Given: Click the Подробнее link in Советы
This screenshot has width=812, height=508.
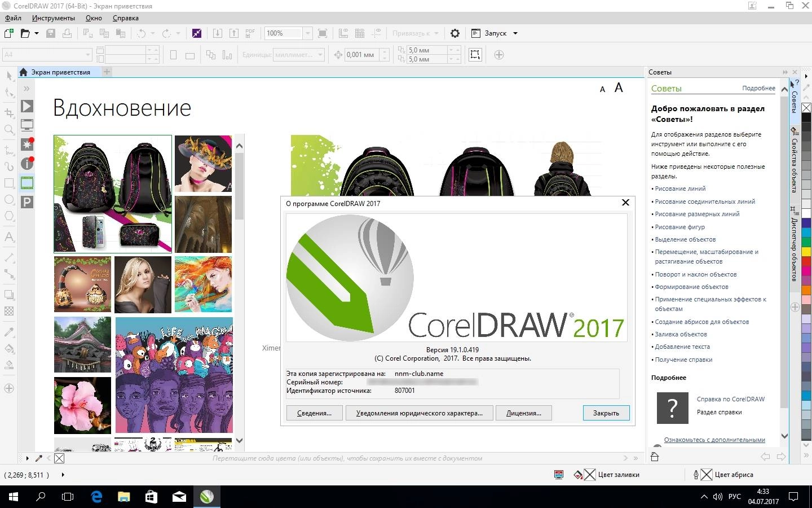Looking at the screenshot, I should point(758,88).
